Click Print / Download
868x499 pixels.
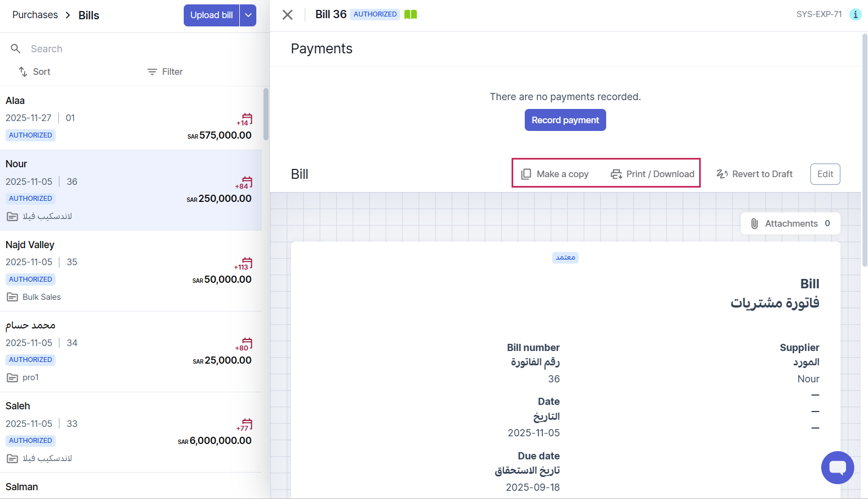[652, 174]
